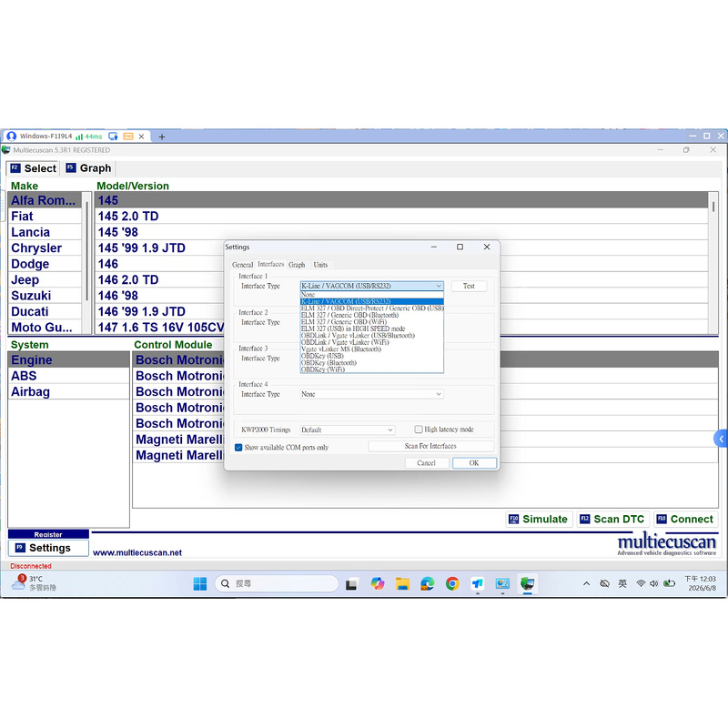
Task: Click the Scan DTC button
Action: (x=612, y=519)
